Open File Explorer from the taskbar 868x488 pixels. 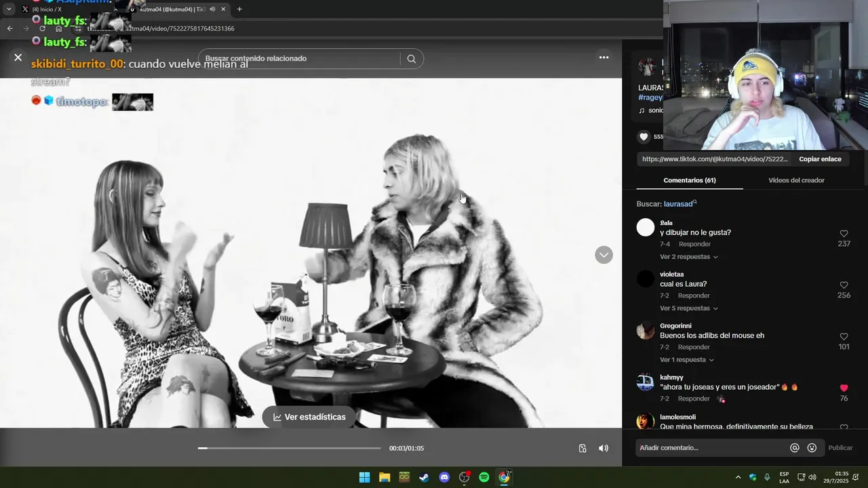[384, 477]
